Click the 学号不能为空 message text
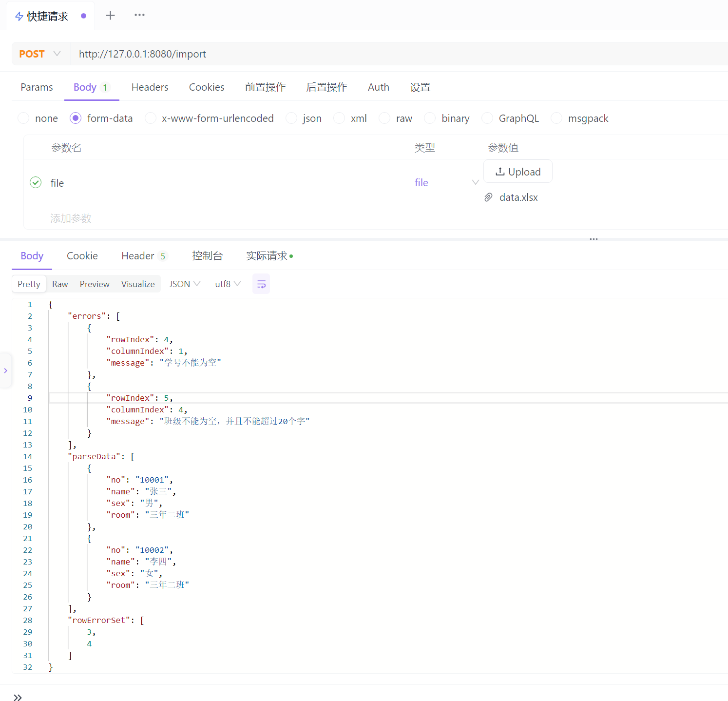 (191, 363)
